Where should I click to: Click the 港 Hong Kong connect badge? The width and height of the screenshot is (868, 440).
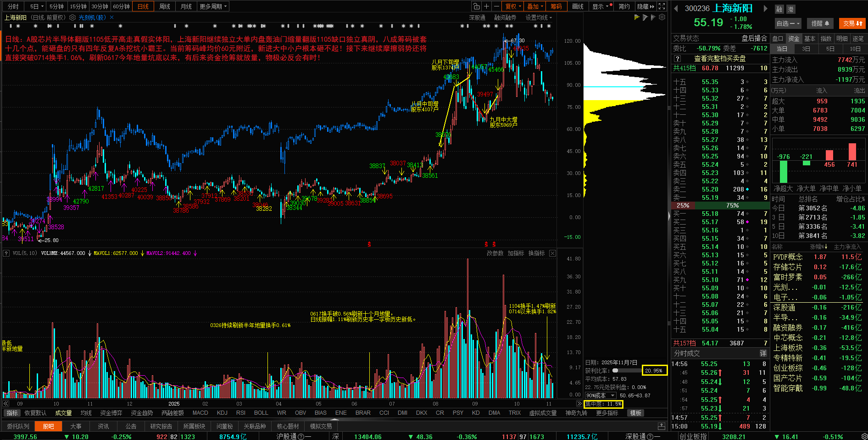[790, 9]
